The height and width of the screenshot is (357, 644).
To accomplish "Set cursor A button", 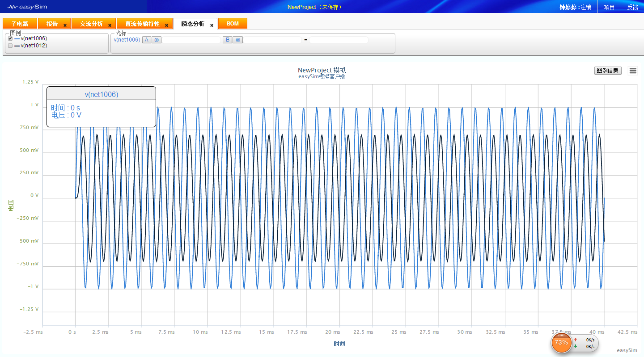I will click(146, 40).
